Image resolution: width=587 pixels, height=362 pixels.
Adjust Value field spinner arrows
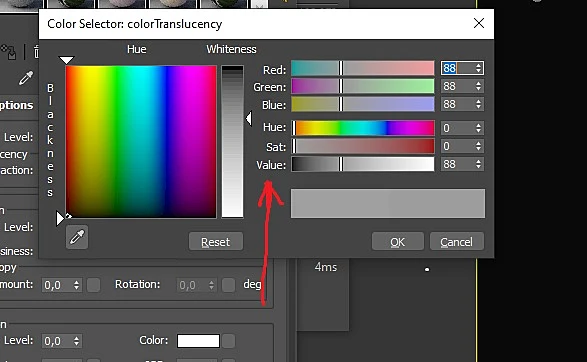478,164
